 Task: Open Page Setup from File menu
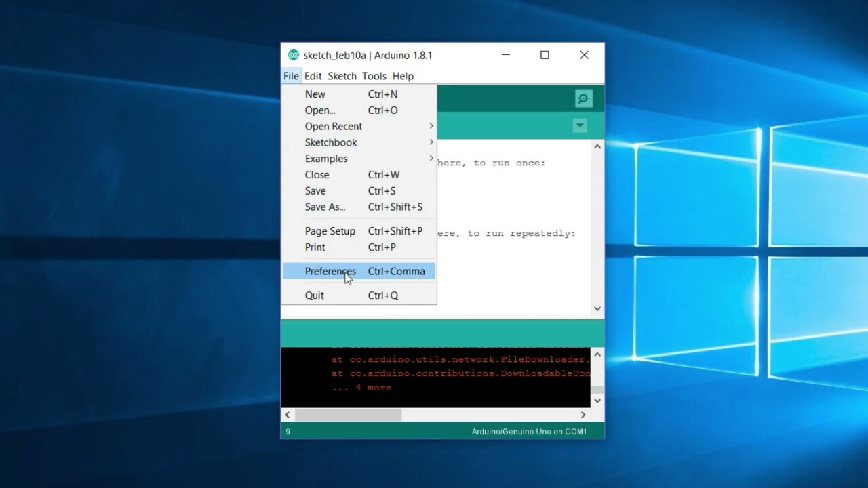(x=359, y=231)
